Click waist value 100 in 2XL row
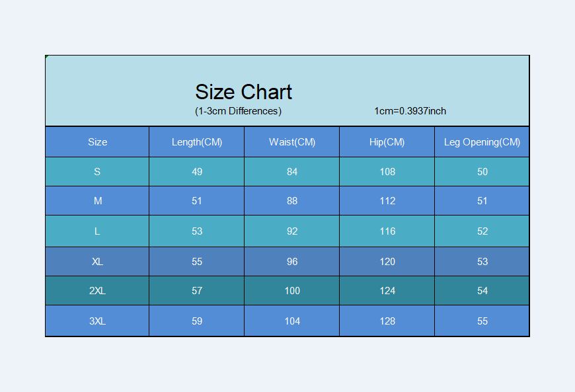 pyautogui.click(x=292, y=291)
